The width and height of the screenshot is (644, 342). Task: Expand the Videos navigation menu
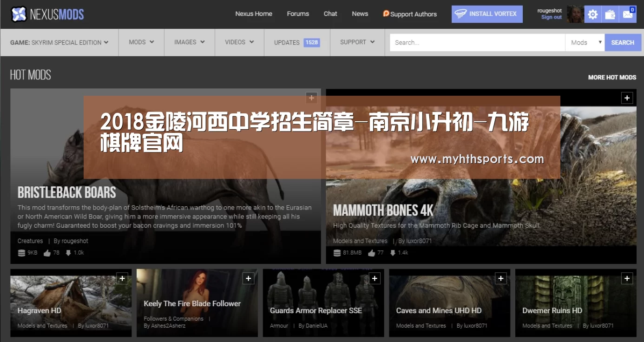pos(239,42)
